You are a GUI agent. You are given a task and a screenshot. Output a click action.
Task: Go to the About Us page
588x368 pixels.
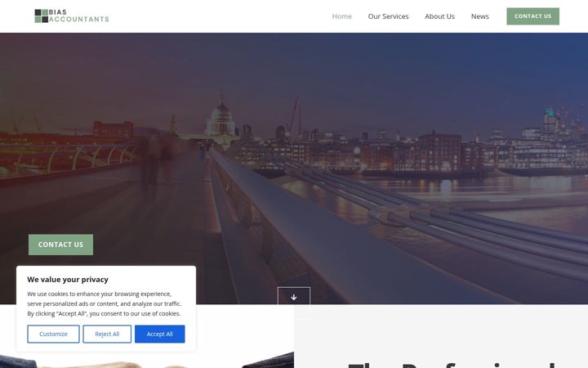point(439,16)
